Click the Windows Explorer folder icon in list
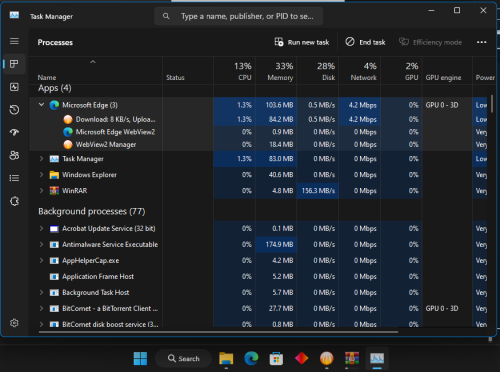 point(54,175)
